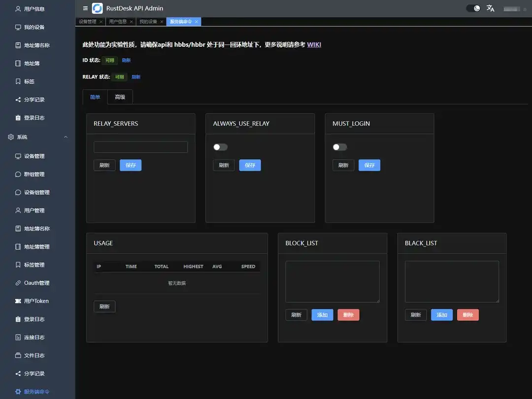Close the 我的设备 tab with its x
This screenshot has height=399, width=532.
(162, 22)
